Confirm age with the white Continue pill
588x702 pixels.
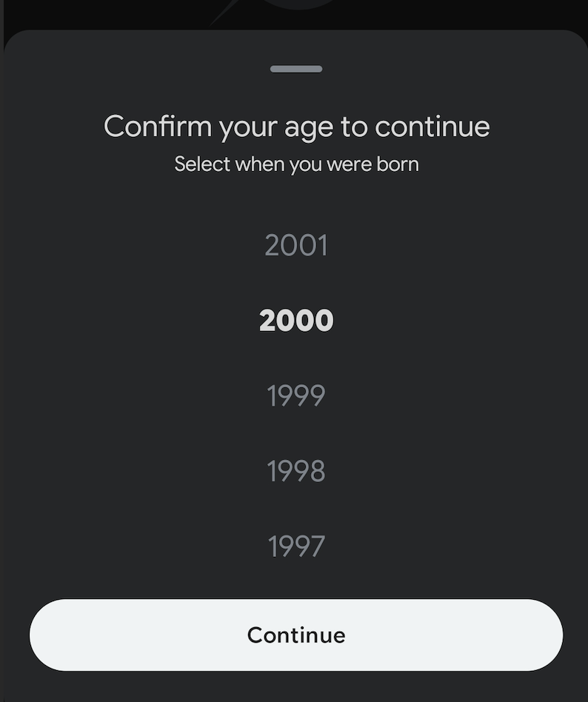pos(296,635)
